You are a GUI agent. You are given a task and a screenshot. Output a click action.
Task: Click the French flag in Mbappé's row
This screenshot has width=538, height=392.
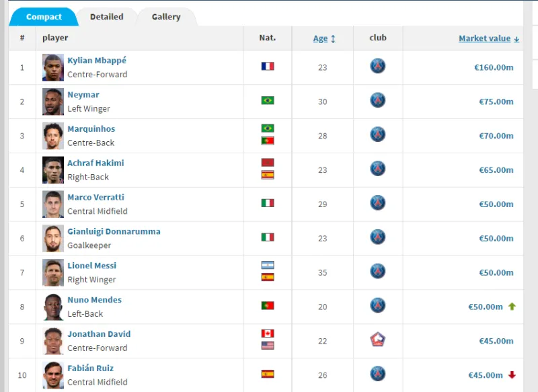pos(268,67)
